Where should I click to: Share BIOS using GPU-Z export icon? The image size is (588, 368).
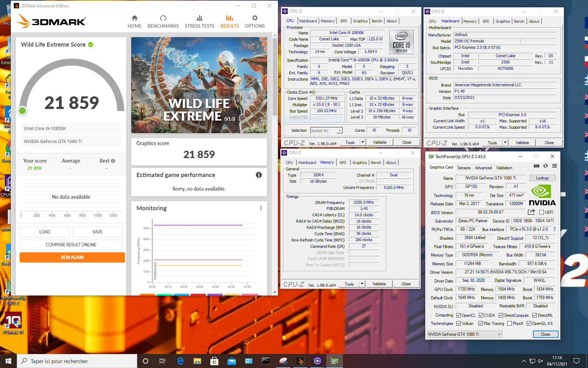pyautogui.click(x=531, y=212)
